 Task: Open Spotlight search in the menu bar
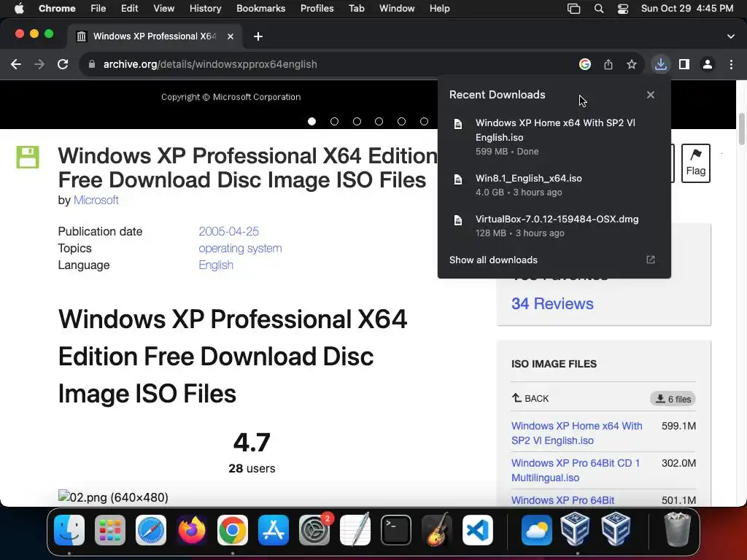point(599,9)
